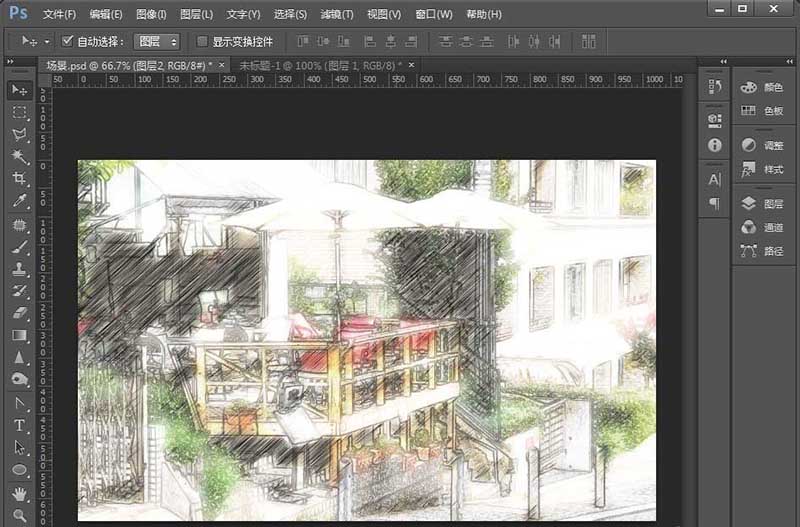Image resolution: width=800 pixels, height=527 pixels.
Task: Choose the Clone Stamp tool
Action: click(19, 269)
